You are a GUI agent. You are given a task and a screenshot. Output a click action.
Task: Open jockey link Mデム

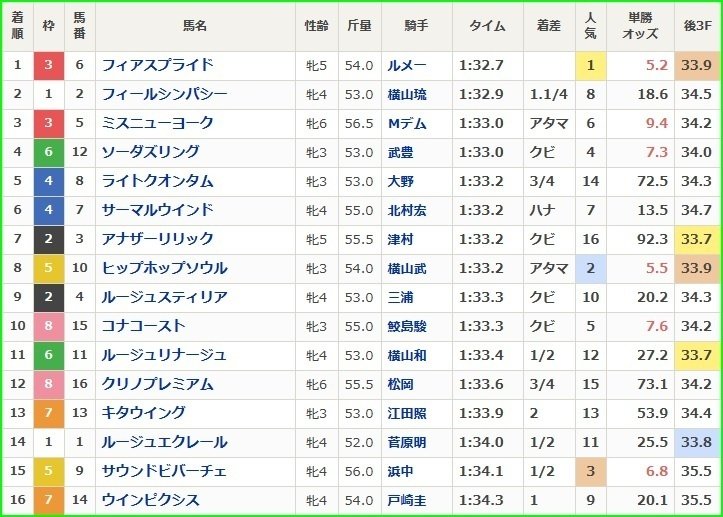point(407,124)
